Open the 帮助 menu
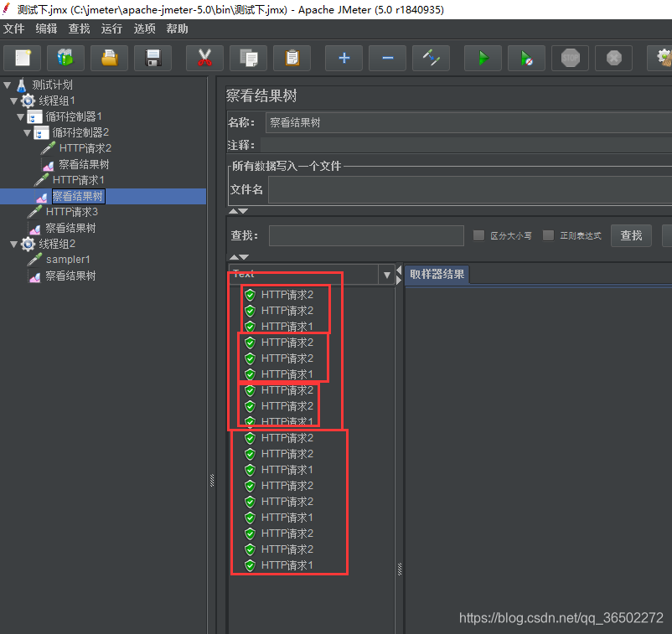Screen dimensions: 672x634 [177, 28]
